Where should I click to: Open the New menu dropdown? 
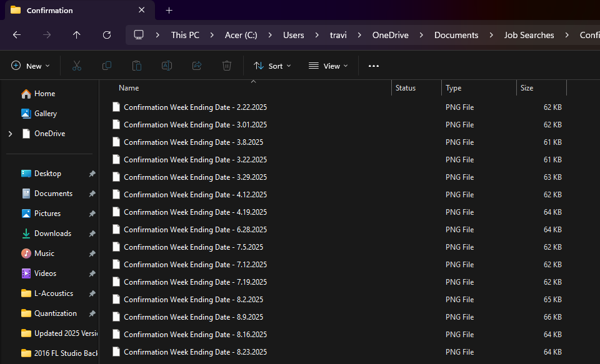point(30,66)
